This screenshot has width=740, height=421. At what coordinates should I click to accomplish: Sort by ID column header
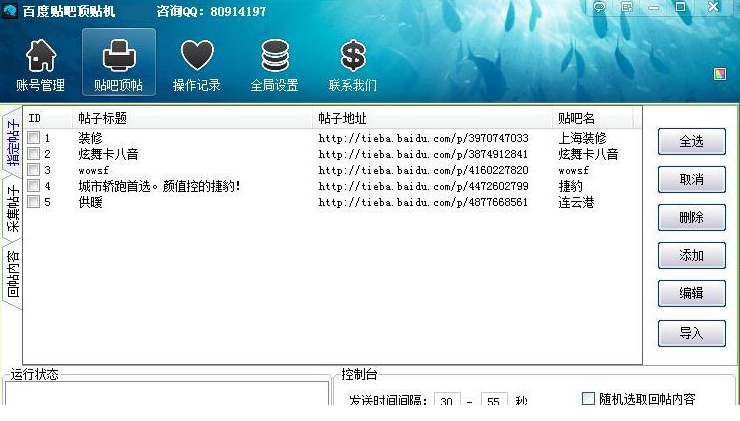48,118
